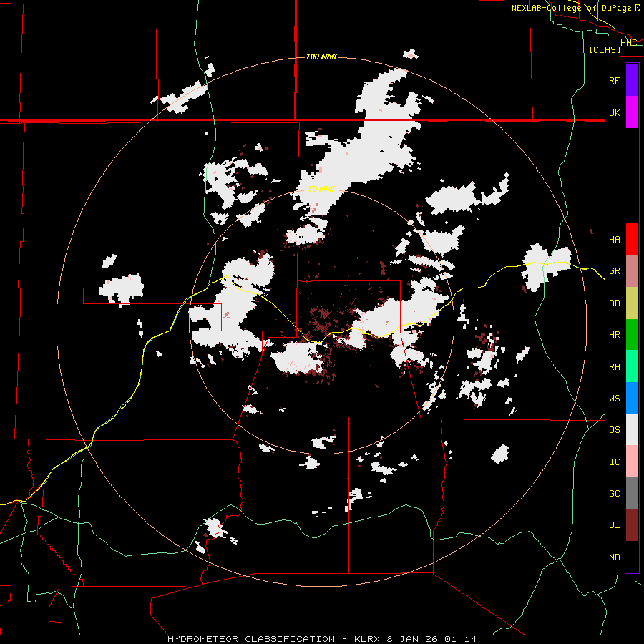Click the BI legend label
The height and width of the screenshot is (644, 644).
click(614, 525)
